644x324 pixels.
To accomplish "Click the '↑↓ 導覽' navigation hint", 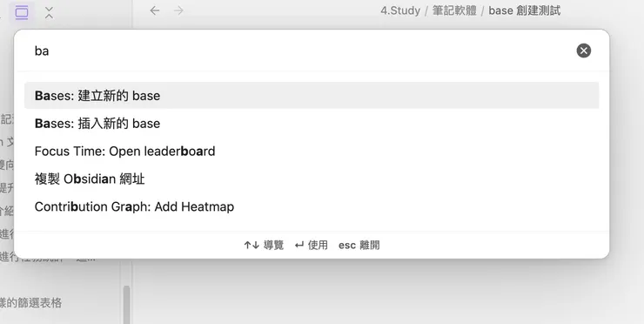I will [x=264, y=245].
